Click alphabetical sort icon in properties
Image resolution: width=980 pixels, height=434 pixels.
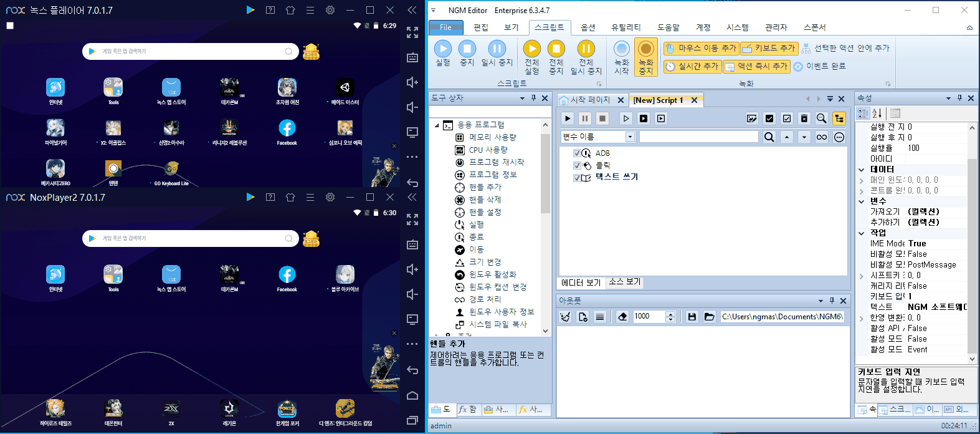pyautogui.click(x=877, y=113)
